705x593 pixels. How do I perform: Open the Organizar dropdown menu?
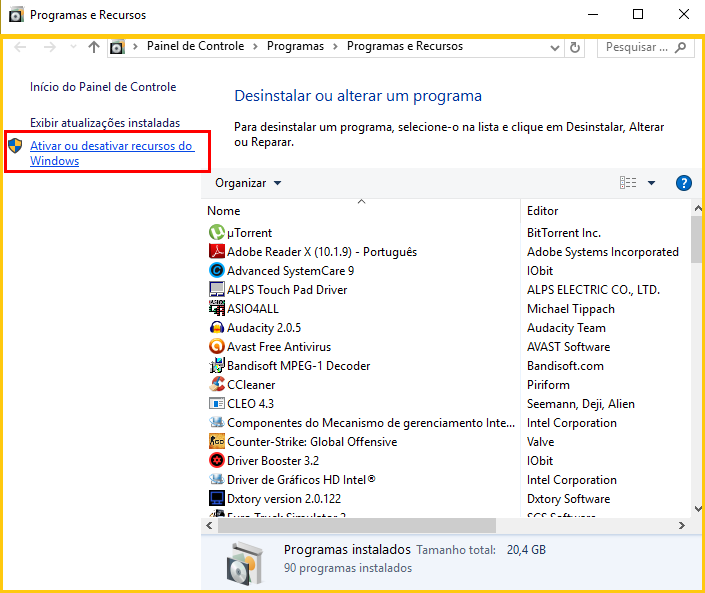(x=248, y=183)
